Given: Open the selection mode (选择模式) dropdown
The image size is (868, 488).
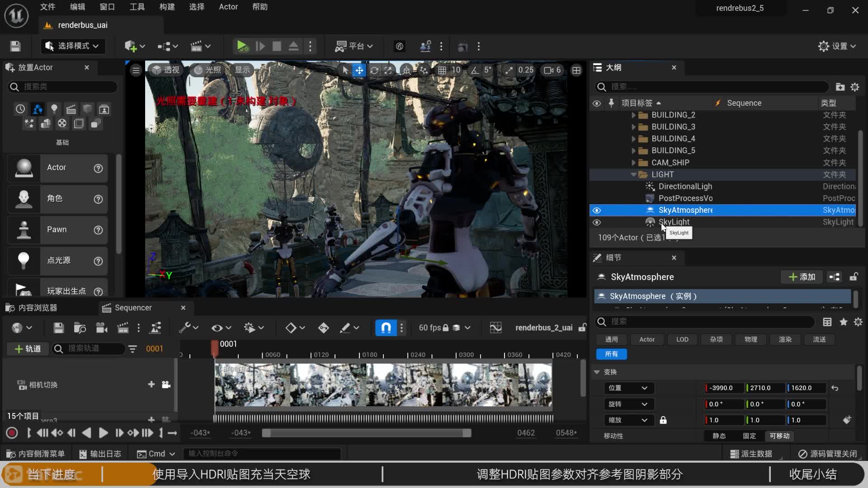Looking at the screenshot, I should (73, 46).
